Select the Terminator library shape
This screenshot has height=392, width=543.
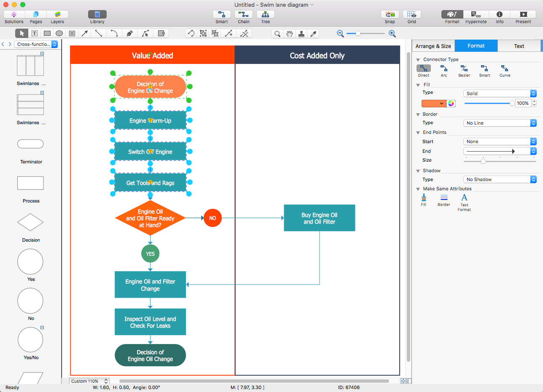click(30, 144)
